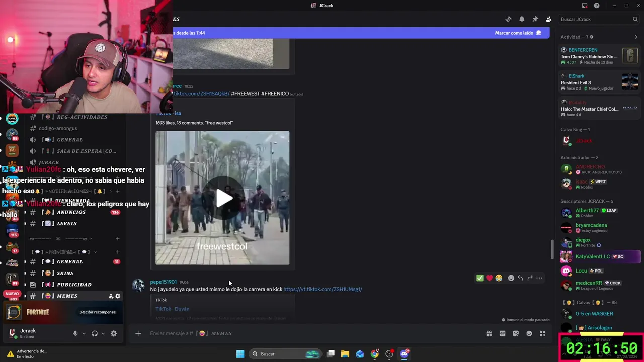Add laughing-crying emoji reaction

tap(499, 278)
